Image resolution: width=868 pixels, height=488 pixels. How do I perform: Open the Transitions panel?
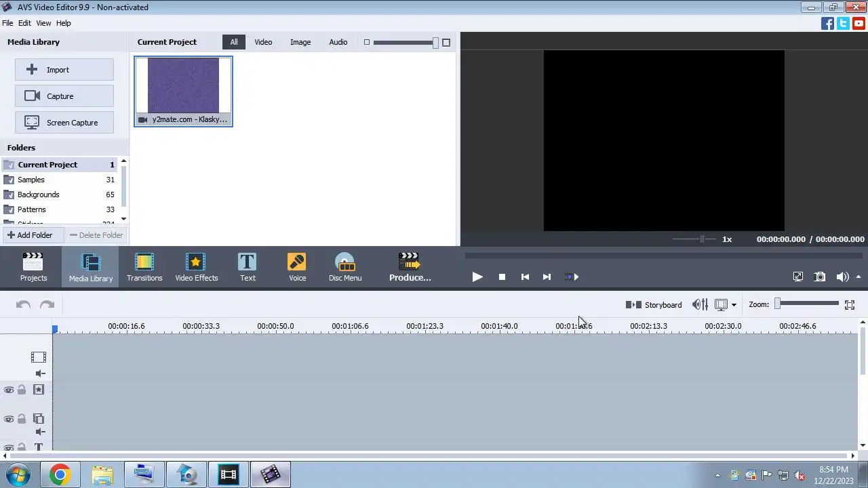point(144,266)
